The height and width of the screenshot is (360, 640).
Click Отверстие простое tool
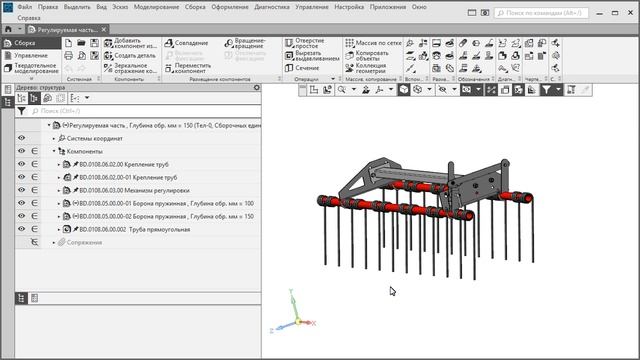click(305, 43)
